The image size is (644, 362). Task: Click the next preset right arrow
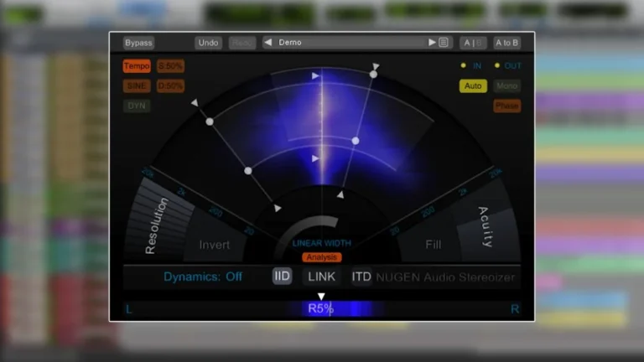coord(433,42)
